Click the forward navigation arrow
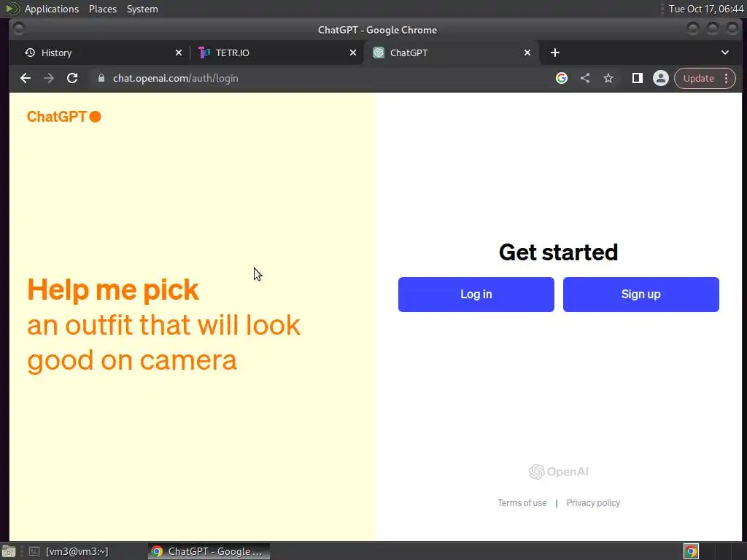The height and width of the screenshot is (560, 747). 49,79
